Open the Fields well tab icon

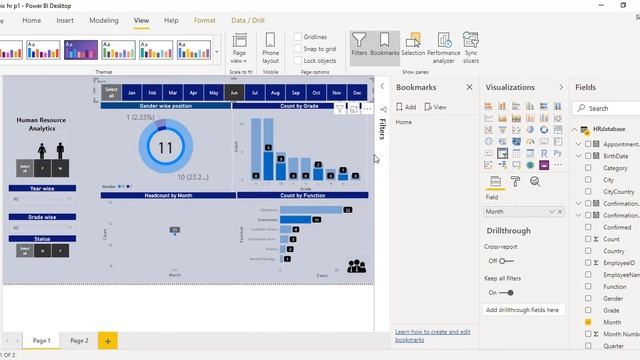click(x=495, y=182)
